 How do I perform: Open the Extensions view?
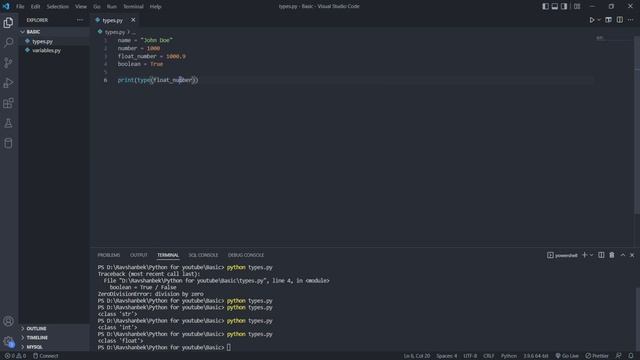point(8,103)
